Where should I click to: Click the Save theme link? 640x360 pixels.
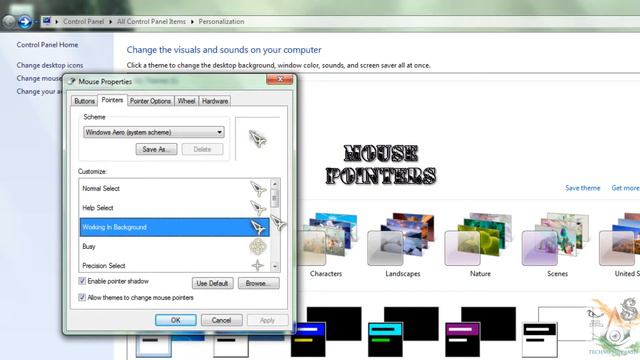tap(582, 188)
